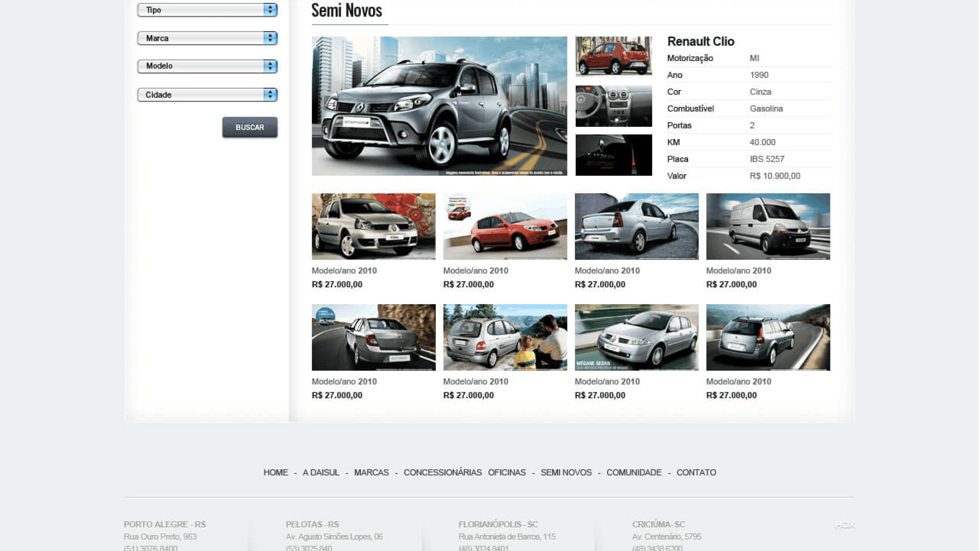
Task: Open the gray Symbol sedan listing photo
Action: pyautogui.click(x=373, y=337)
